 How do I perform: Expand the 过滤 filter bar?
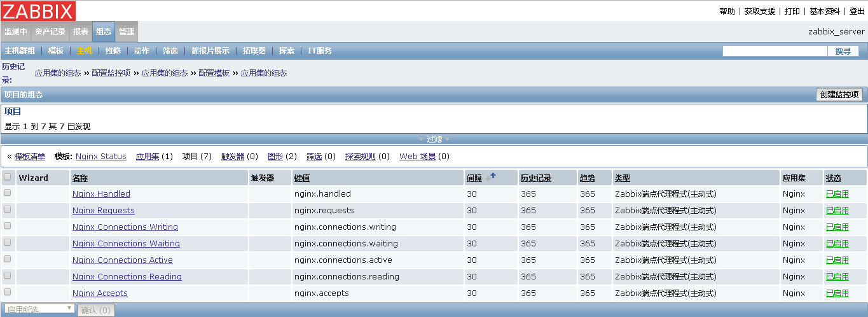coord(434,139)
